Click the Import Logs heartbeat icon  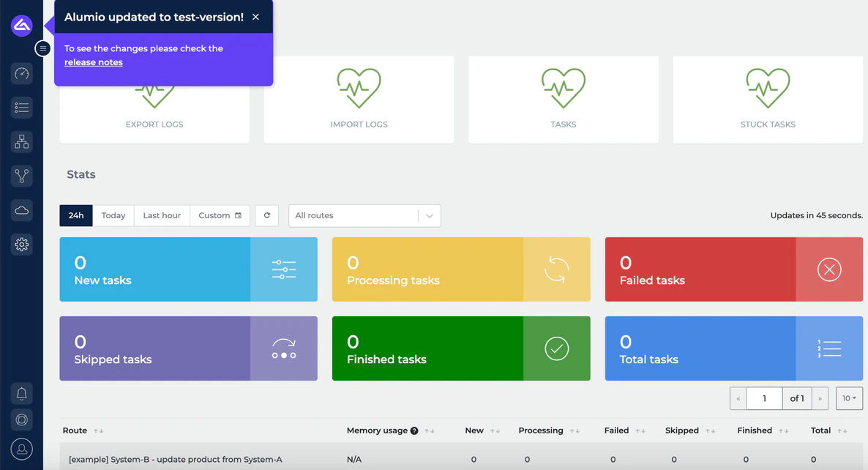pos(359,87)
